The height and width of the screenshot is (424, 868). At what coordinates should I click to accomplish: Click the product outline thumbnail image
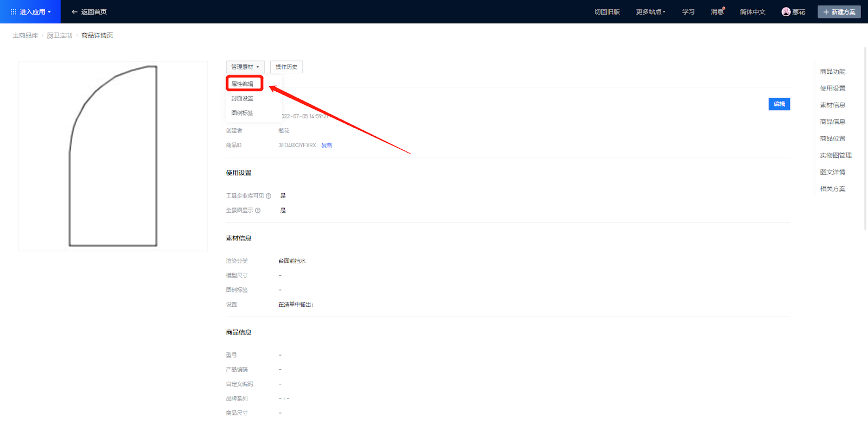click(113, 156)
